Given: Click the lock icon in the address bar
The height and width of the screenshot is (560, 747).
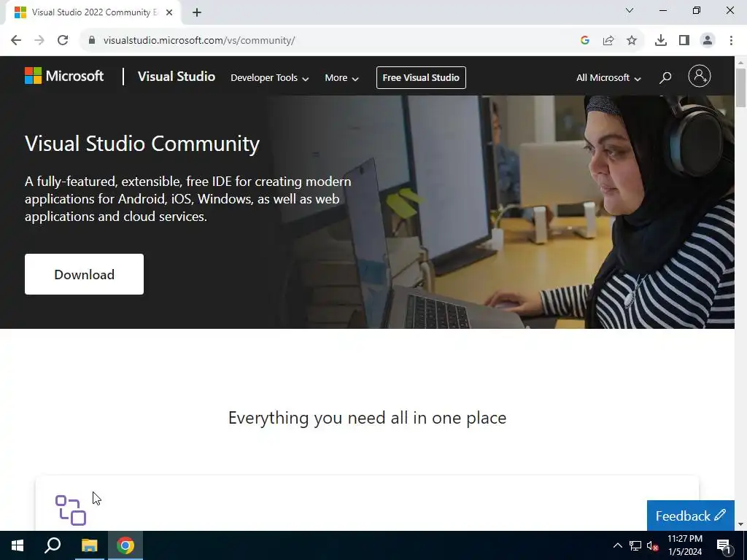Looking at the screenshot, I should (92, 40).
